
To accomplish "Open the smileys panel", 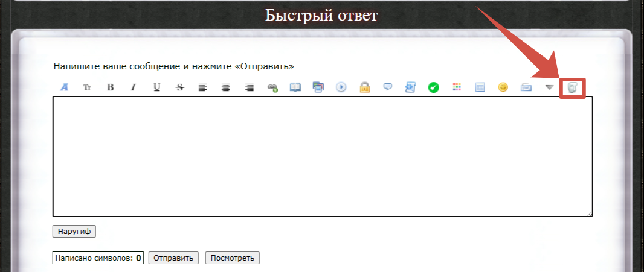I will (503, 87).
